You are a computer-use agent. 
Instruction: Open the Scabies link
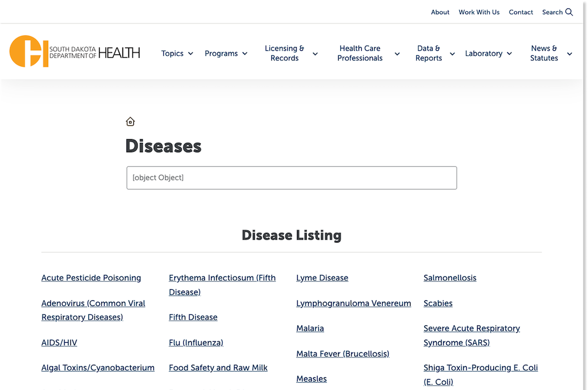[438, 303]
